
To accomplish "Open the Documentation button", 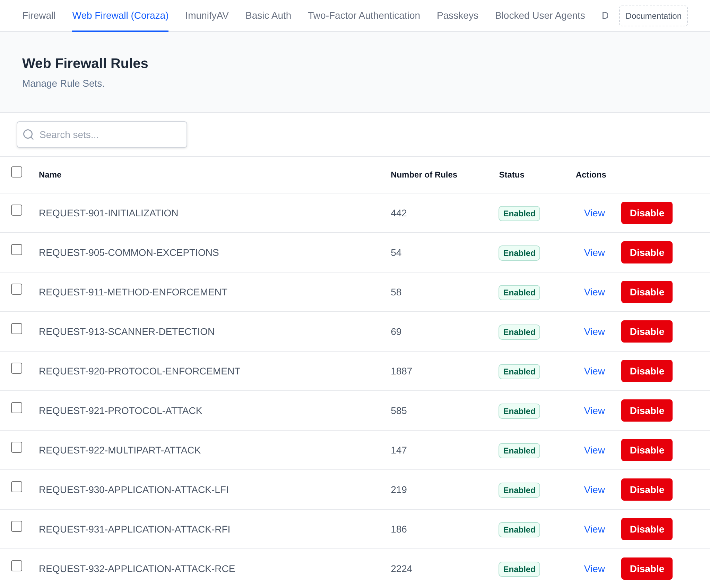I will pyautogui.click(x=653, y=16).
